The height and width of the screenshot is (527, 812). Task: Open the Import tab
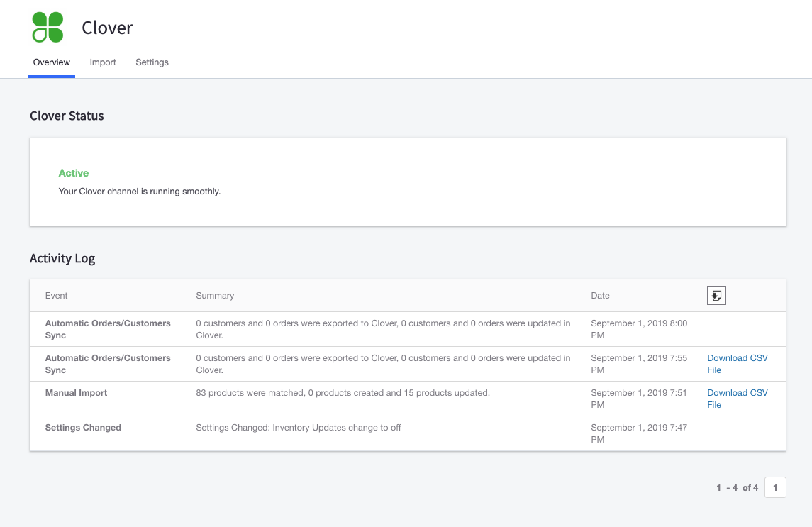coord(103,62)
